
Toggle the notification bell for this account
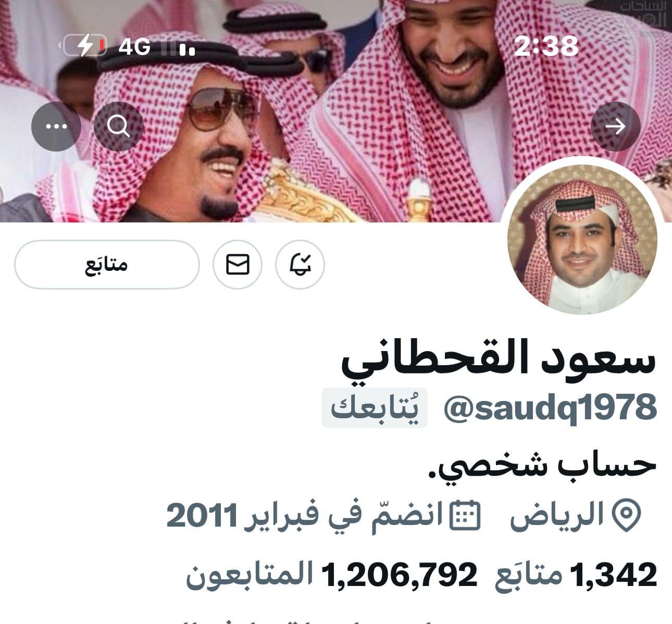pos(300,265)
